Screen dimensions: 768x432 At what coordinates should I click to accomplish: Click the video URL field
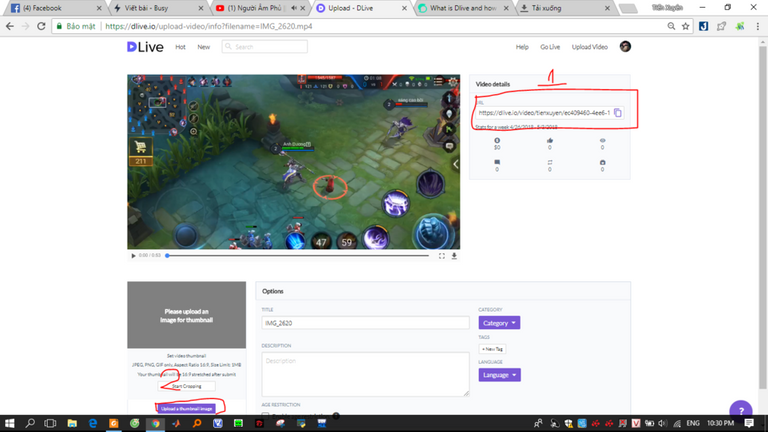tap(544, 113)
